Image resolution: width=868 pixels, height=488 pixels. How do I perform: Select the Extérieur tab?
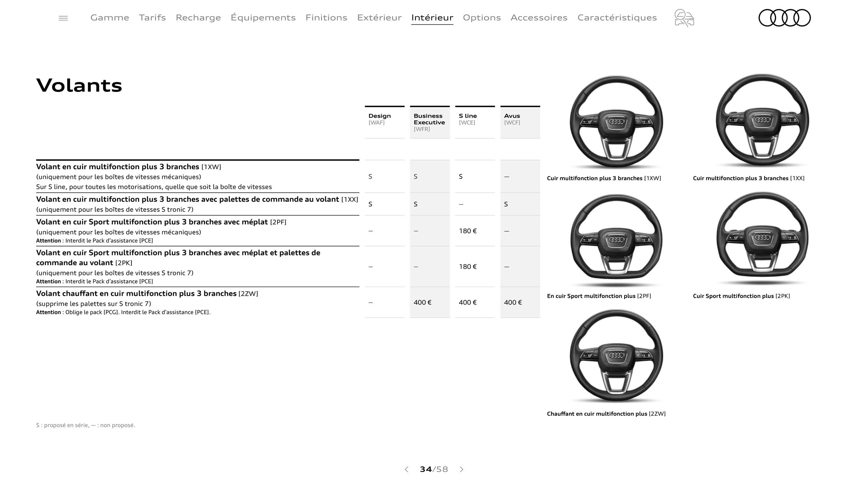click(379, 17)
